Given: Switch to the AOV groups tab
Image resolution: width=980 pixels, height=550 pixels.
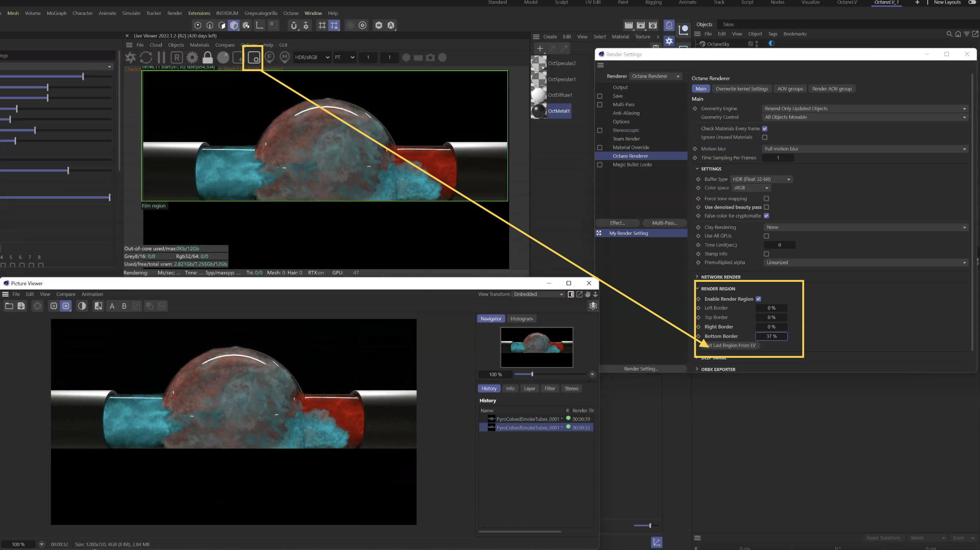Looking at the screenshot, I should (790, 89).
